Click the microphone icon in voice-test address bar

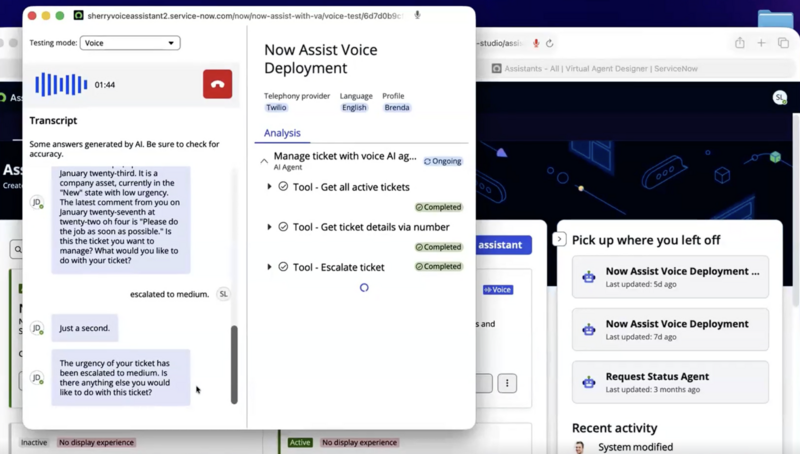point(417,15)
